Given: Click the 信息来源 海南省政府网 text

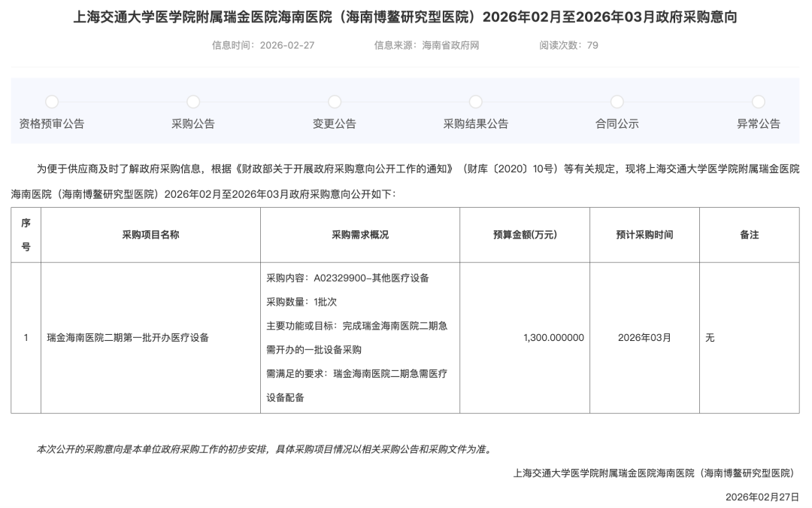Looking at the screenshot, I should tap(426, 45).
